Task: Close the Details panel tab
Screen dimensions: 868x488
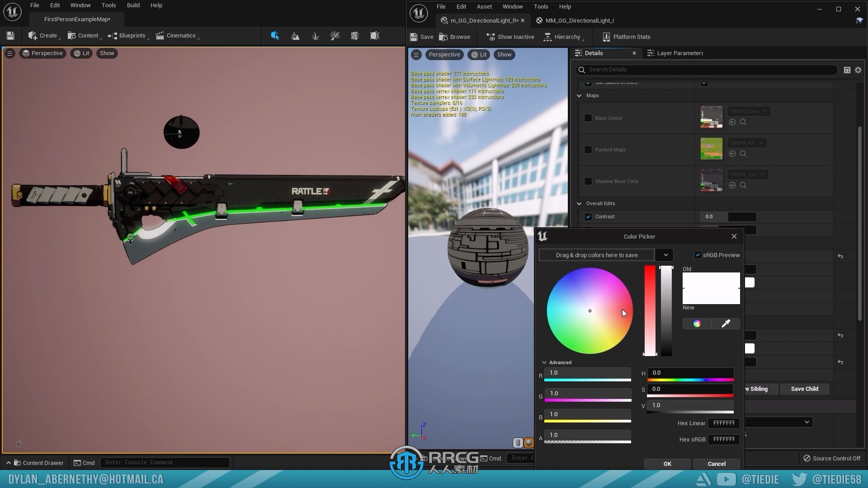Action: tap(634, 53)
